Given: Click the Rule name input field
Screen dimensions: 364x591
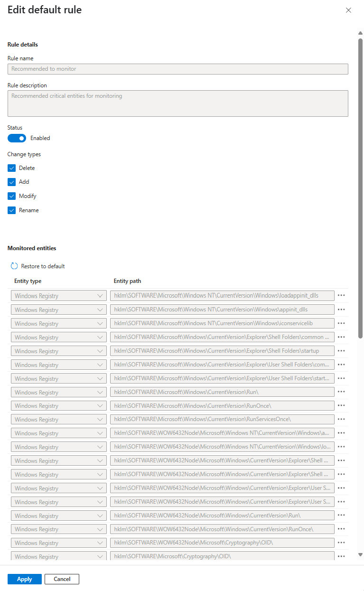Looking at the screenshot, I should click(177, 69).
